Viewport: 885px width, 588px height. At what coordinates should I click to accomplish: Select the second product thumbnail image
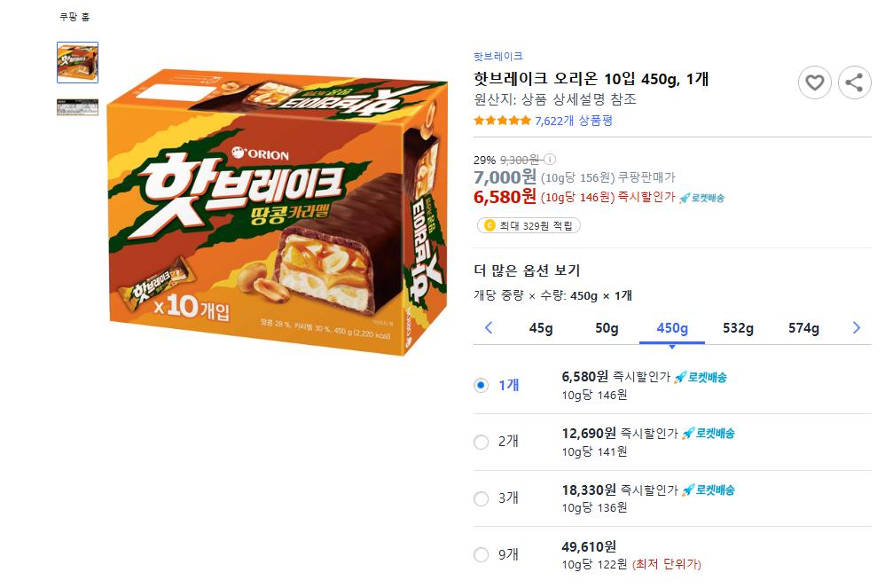coord(78,106)
